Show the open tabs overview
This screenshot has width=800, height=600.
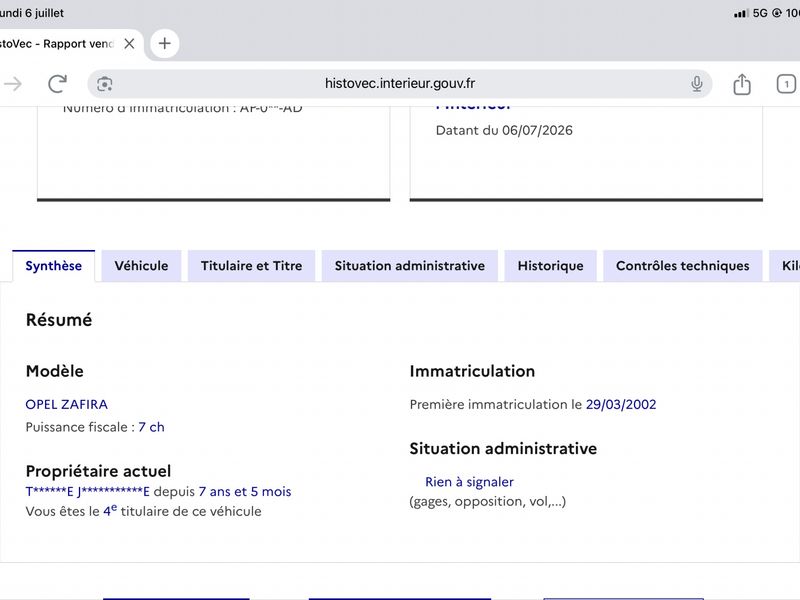[786, 84]
